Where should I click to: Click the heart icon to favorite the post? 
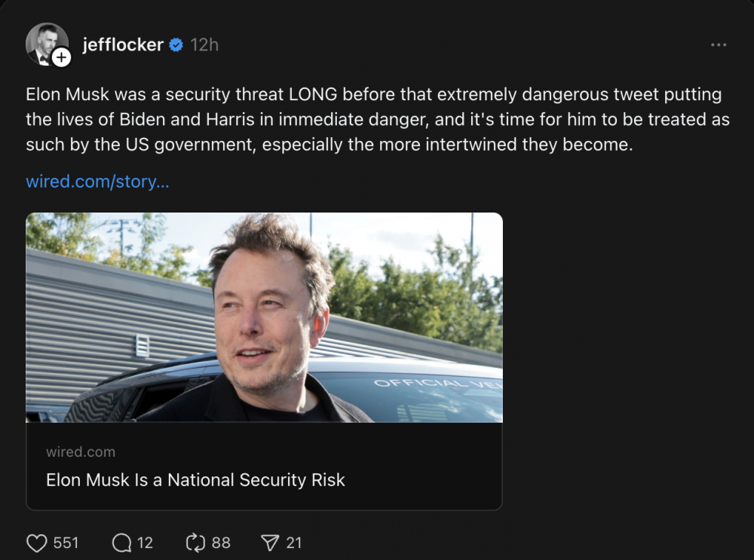(x=35, y=542)
